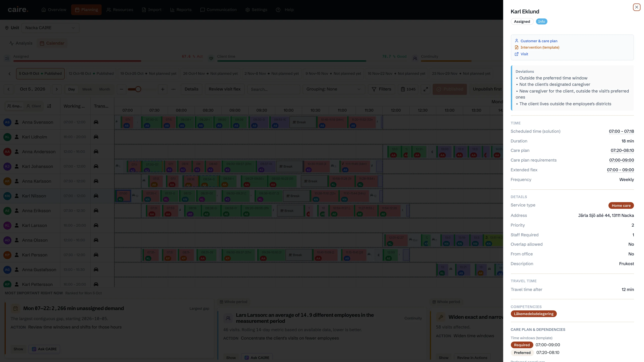
Task: Click the zoom-in plus icon
Action: pyautogui.click(x=163, y=89)
